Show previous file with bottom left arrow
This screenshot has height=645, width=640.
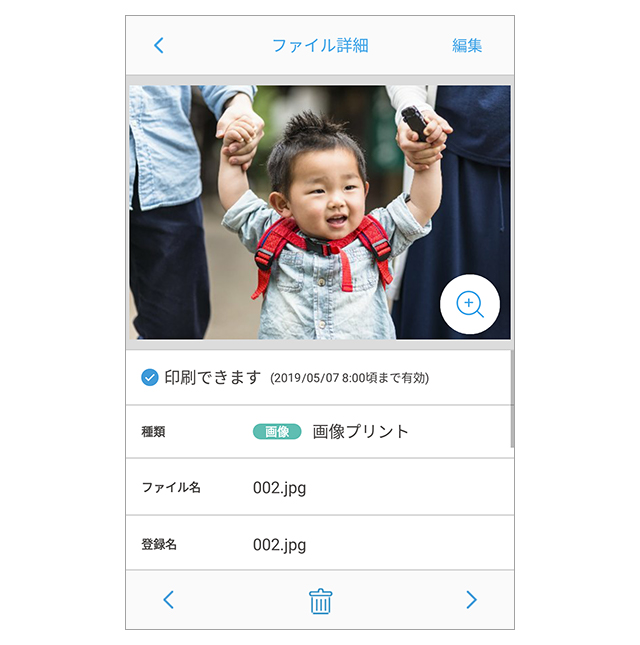[169, 599]
